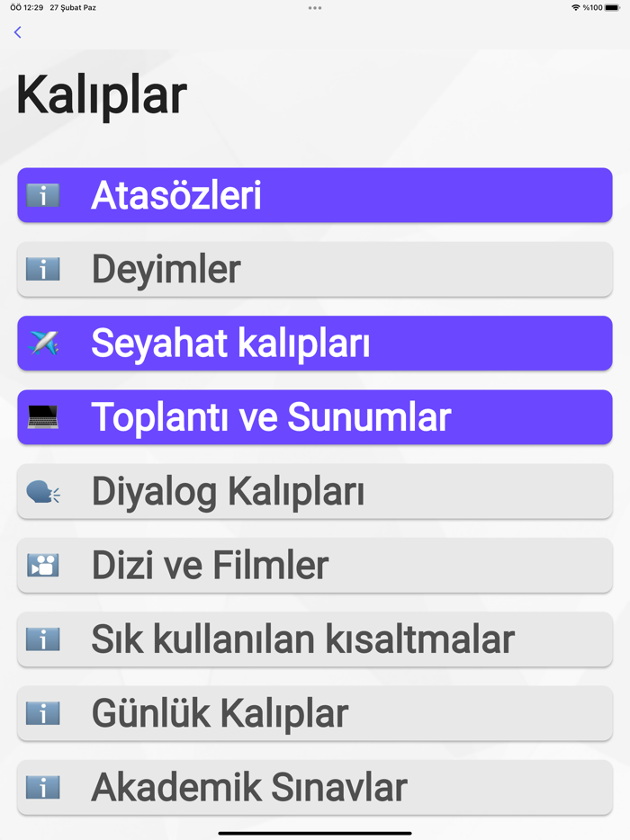Tap the back chevron arrow
The image size is (630, 840).
coord(17,32)
